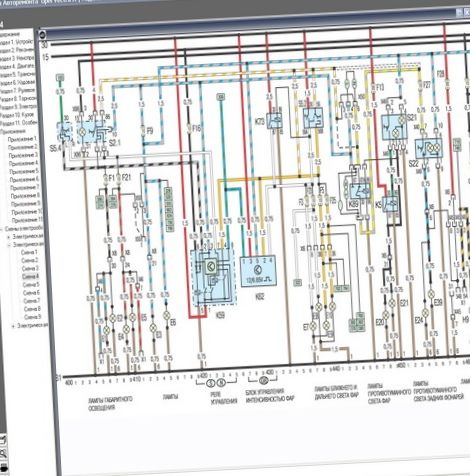Open tree item Раздел 8

18,99
